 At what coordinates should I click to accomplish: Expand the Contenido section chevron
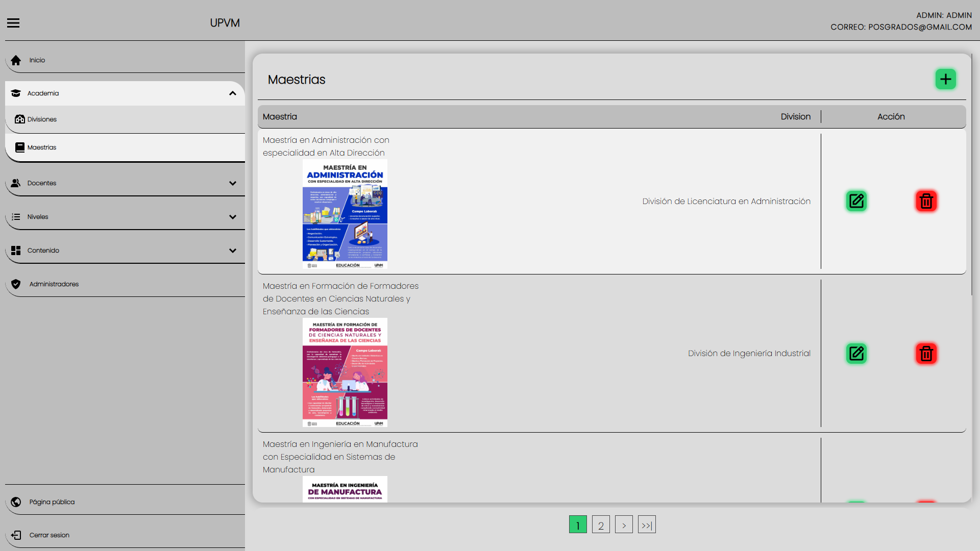coord(233,251)
